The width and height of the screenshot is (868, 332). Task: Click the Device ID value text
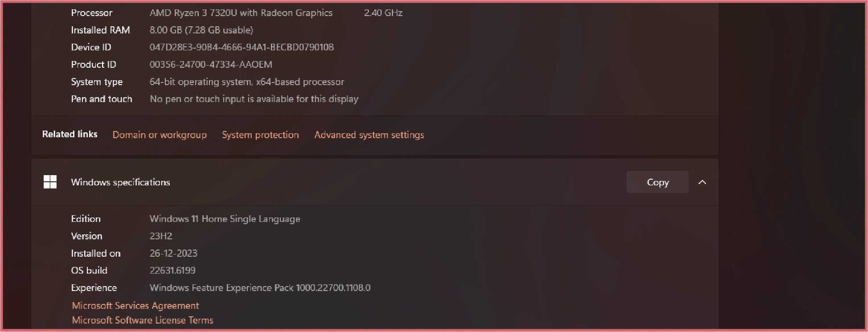[242, 47]
